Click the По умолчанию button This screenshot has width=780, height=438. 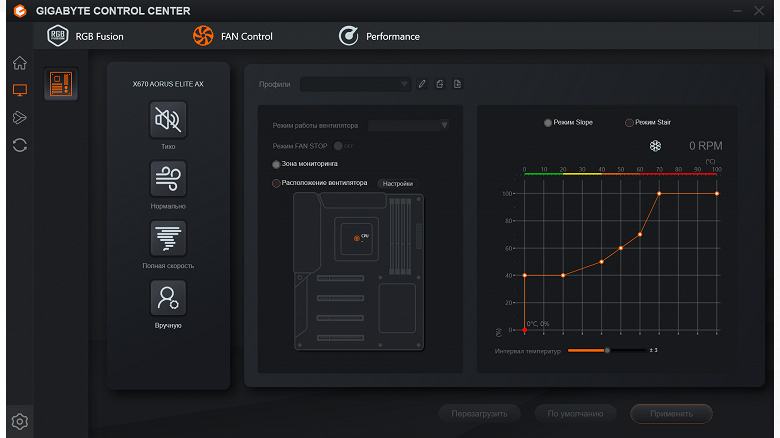coord(576,414)
